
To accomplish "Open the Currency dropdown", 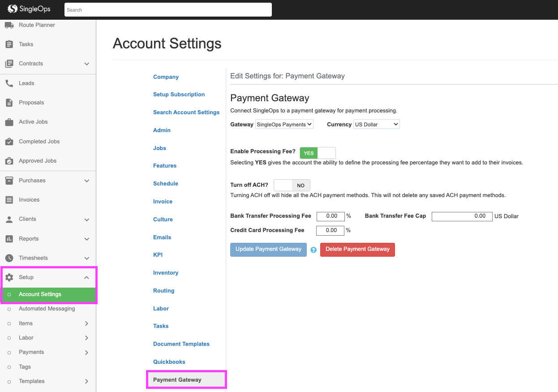I will tap(376, 125).
